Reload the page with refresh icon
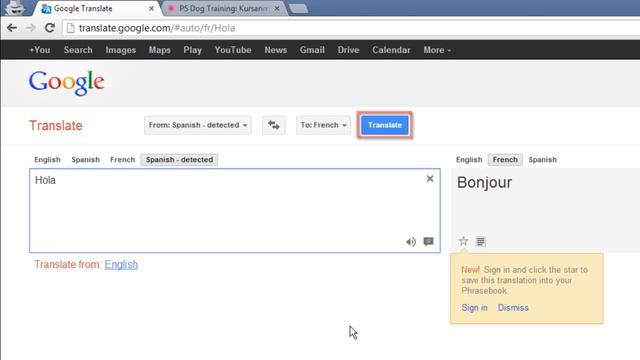Viewport: 640px width, 360px height. tap(50, 28)
